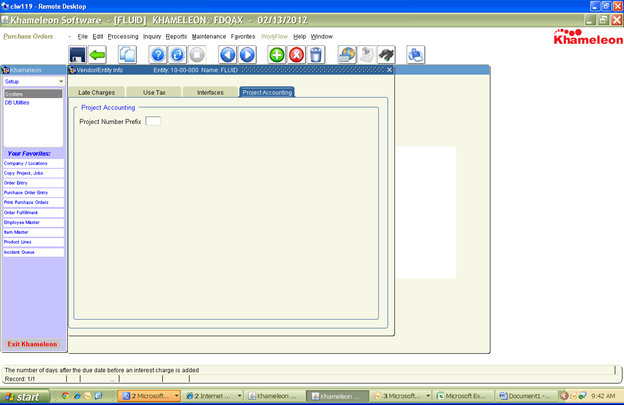Click the 'Record: 1/1' status bar text
Viewport: 624px width, 405px height.
pyautogui.click(x=20, y=379)
